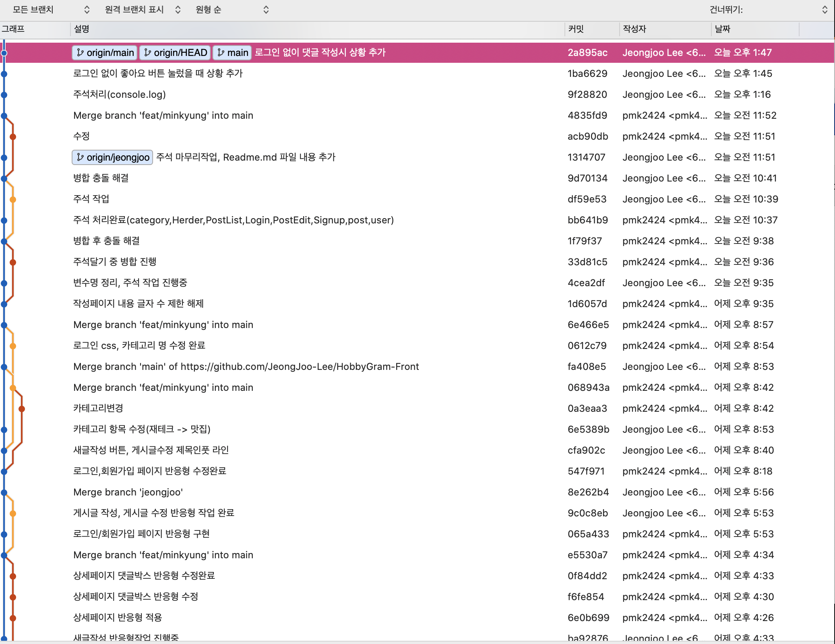The width and height of the screenshot is (835, 644).
Task: Click the origin/main branch tag
Action: click(x=105, y=53)
